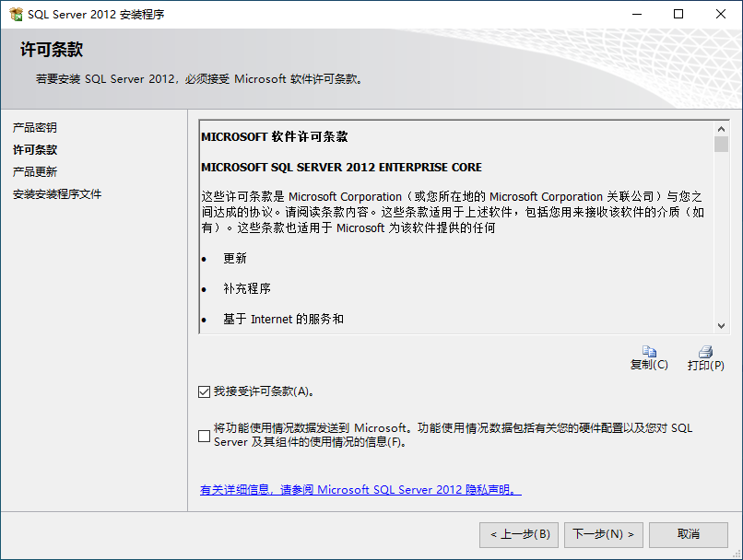Click the license text scrollbar thumb
Image resolution: width=743 pixels, height=560 pixels.
click(721, 145)
